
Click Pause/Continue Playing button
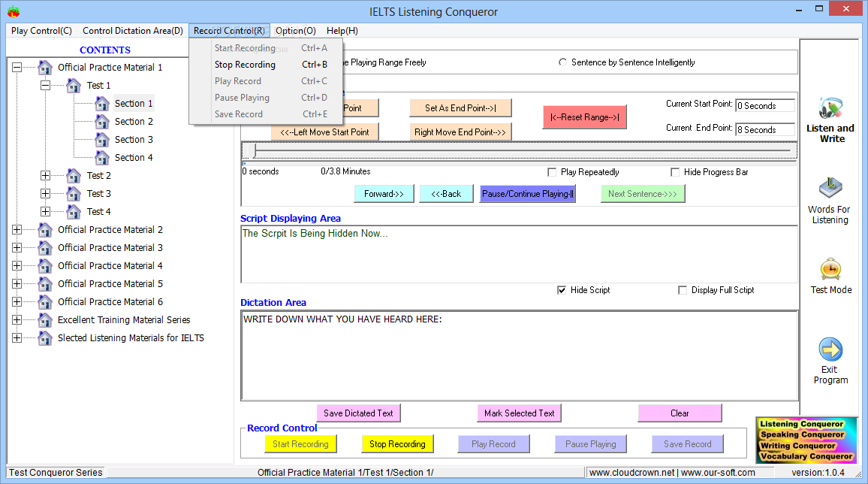pyautogui.click(x=528, y=194)
